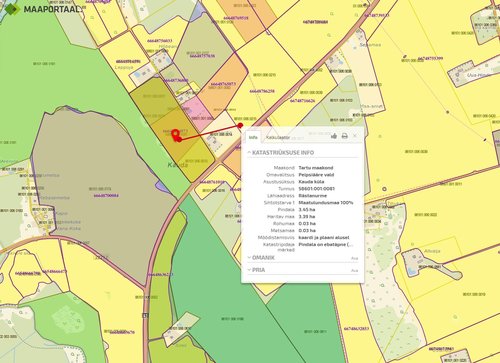Screen dimensions: 500x363
Task: Print the cadastral info via printer icon
Action: click(345, 136)
